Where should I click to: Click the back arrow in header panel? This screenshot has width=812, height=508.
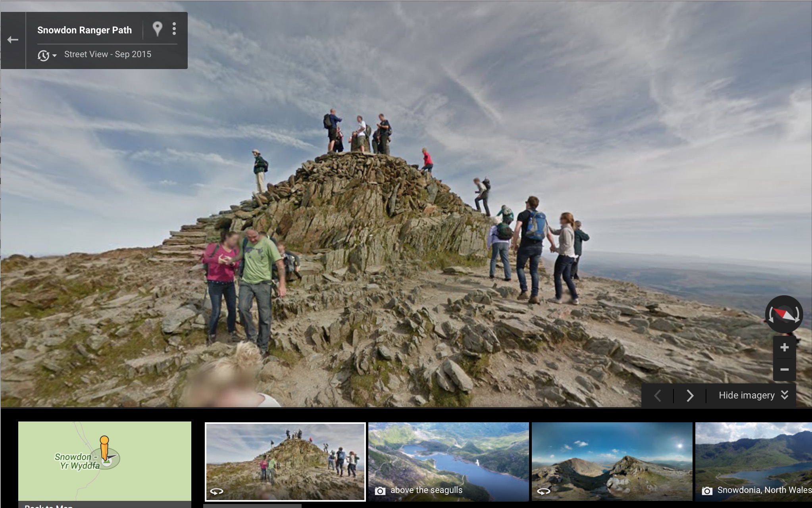(x=13, y=40)
